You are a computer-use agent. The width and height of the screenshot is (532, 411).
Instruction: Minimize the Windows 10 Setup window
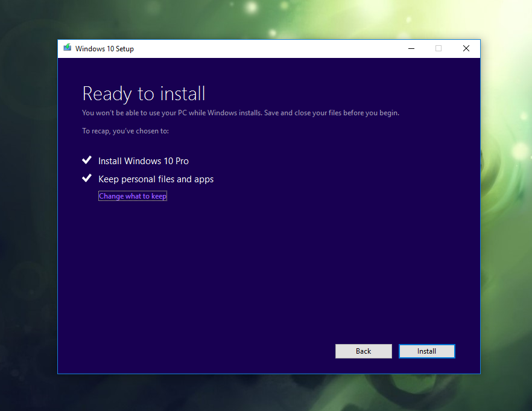411,48
